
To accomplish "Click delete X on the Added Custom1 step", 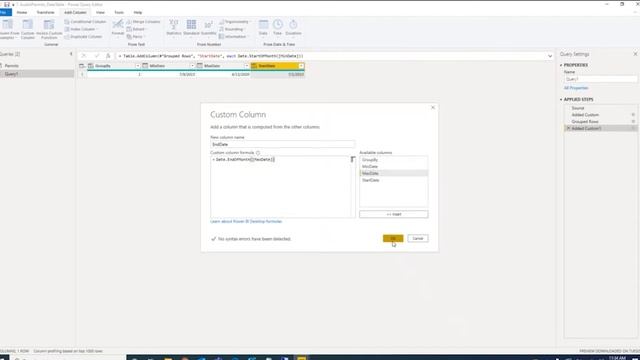I will pos(568,128).
